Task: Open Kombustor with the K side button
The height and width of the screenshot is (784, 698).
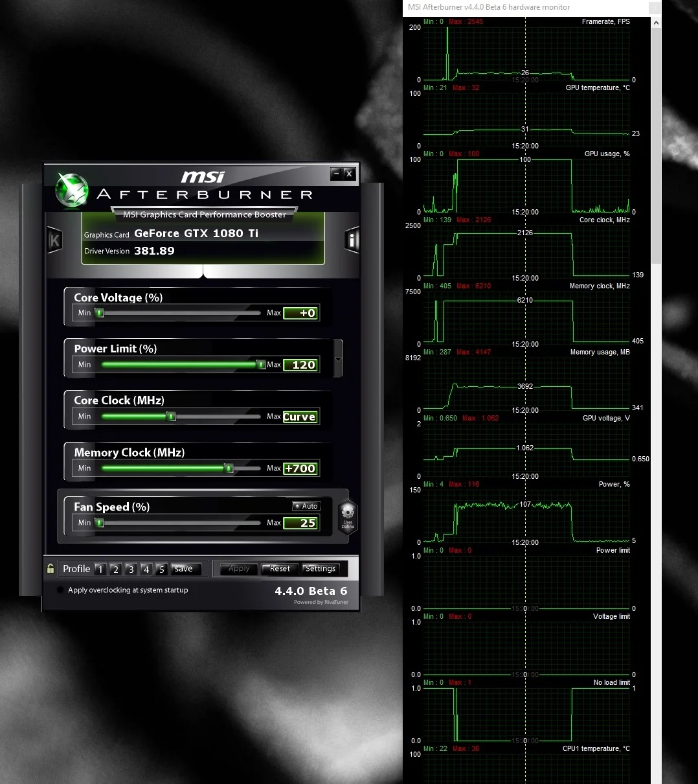Action: coord(54,240)
